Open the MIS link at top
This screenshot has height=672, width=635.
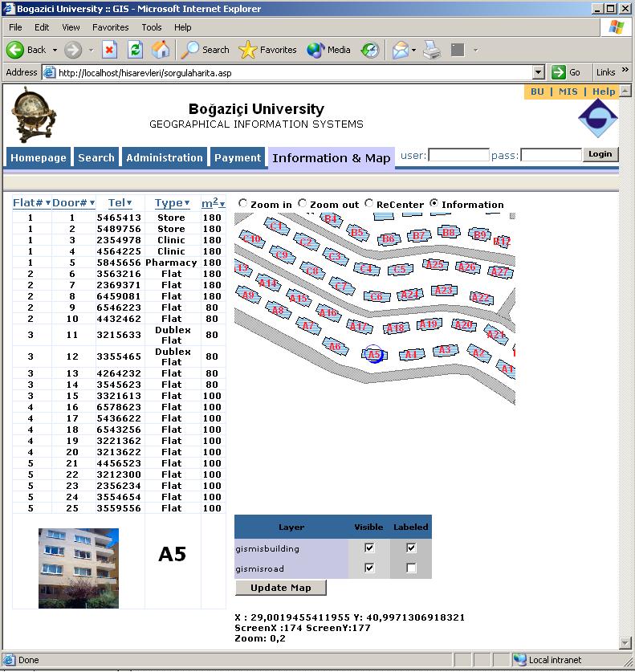coord(568,92)
